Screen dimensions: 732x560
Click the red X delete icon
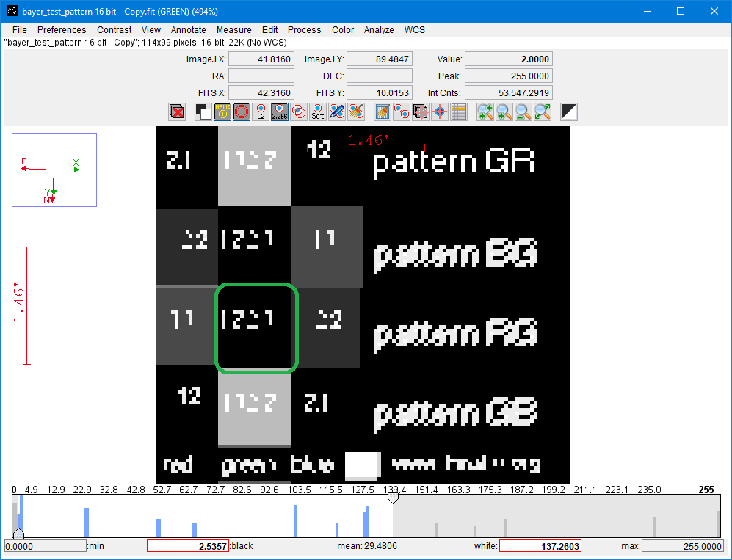coord(176,112)
